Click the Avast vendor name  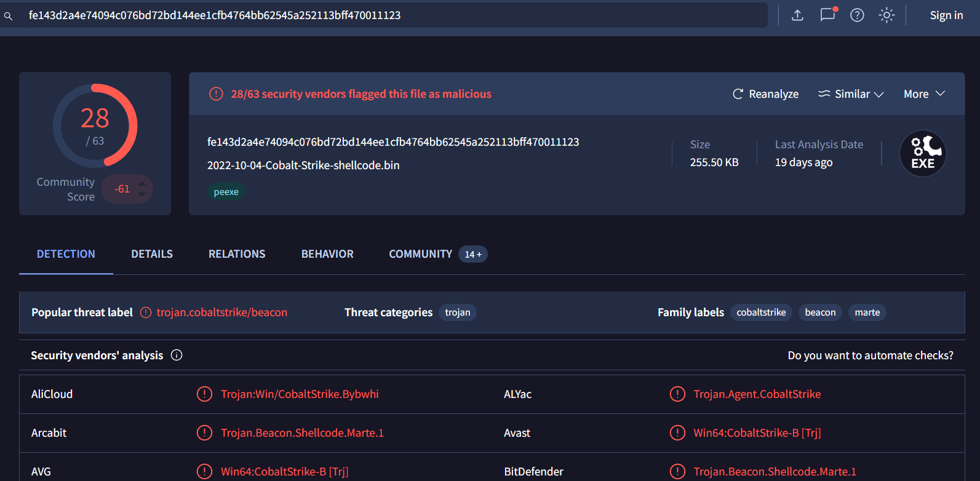517,433
